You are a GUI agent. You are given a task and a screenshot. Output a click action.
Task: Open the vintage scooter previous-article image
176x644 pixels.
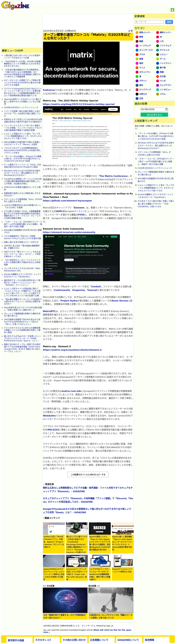click(x=111, y=600)
